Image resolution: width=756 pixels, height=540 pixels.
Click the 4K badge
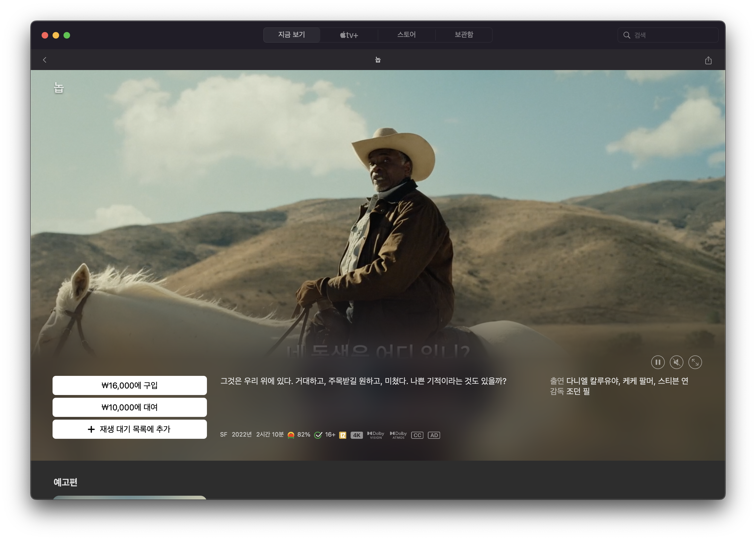[x=356, y=435]
